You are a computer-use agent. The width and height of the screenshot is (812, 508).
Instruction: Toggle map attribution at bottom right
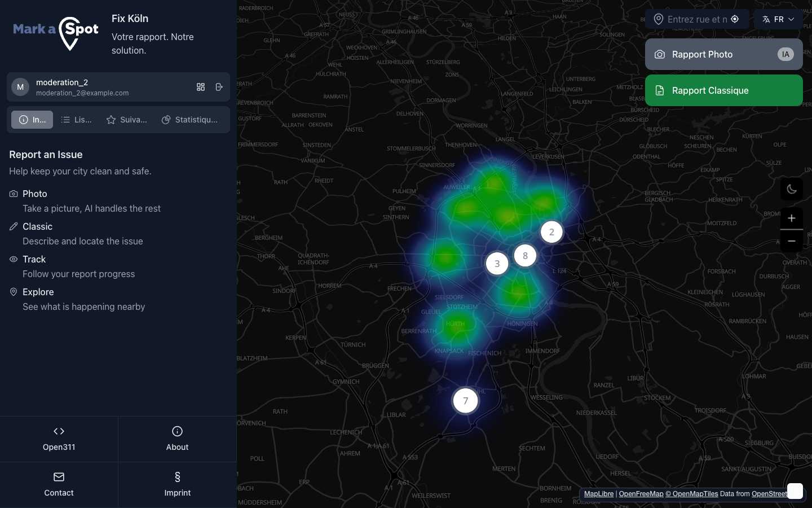pos(795,491)
